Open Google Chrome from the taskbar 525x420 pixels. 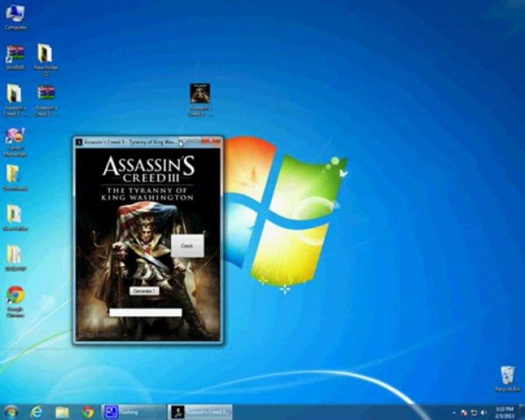87,412
